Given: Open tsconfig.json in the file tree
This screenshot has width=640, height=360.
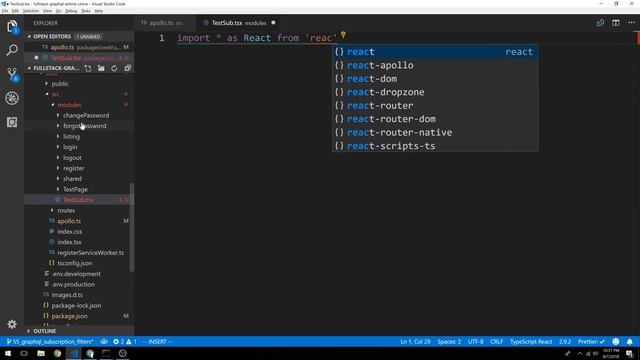Looking at the screenshot, I should pyautogui.click(x=75, y=263).
